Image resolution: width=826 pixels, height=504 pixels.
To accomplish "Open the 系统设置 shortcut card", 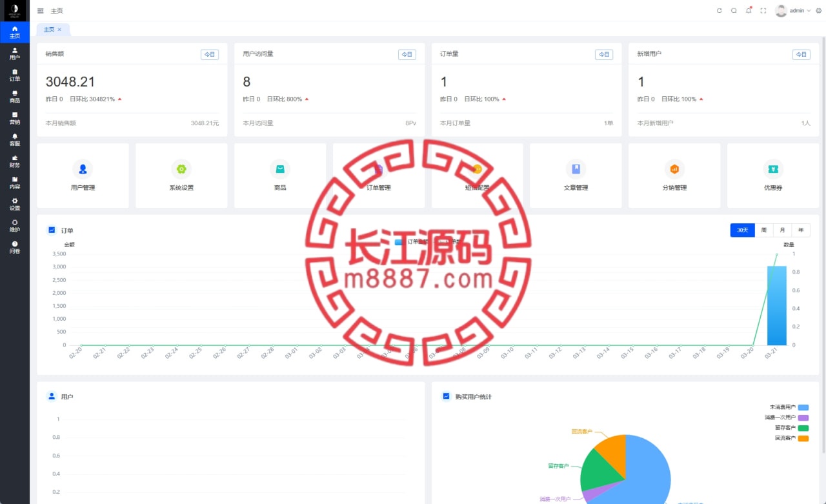I will [x=181, y=176].
